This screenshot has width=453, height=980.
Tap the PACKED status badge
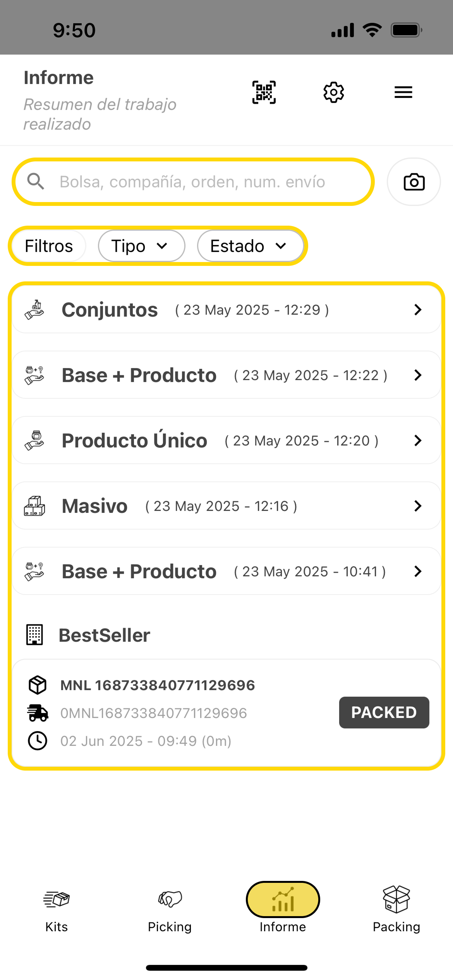coord(384,713)
